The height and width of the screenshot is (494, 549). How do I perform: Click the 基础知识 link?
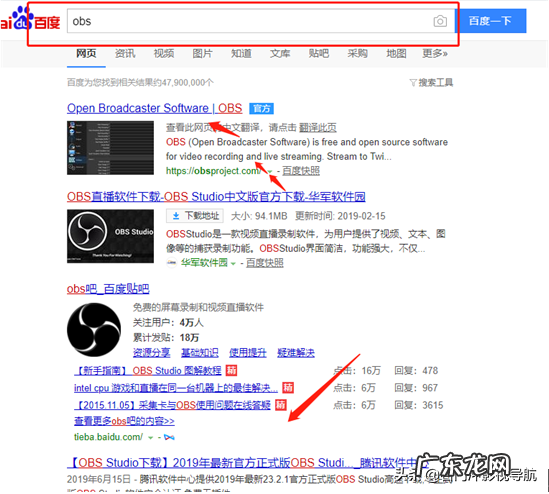point(200,353)
